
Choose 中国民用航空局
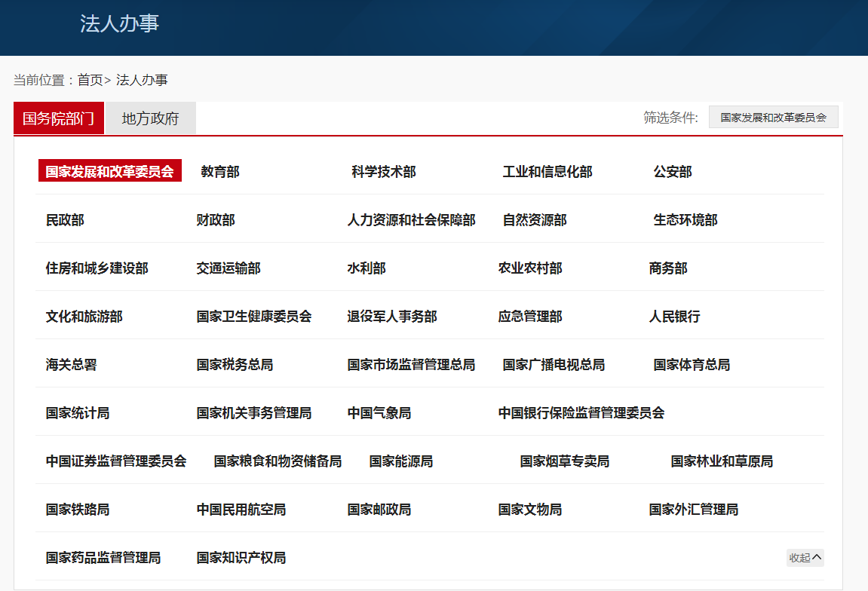point(241,510)
